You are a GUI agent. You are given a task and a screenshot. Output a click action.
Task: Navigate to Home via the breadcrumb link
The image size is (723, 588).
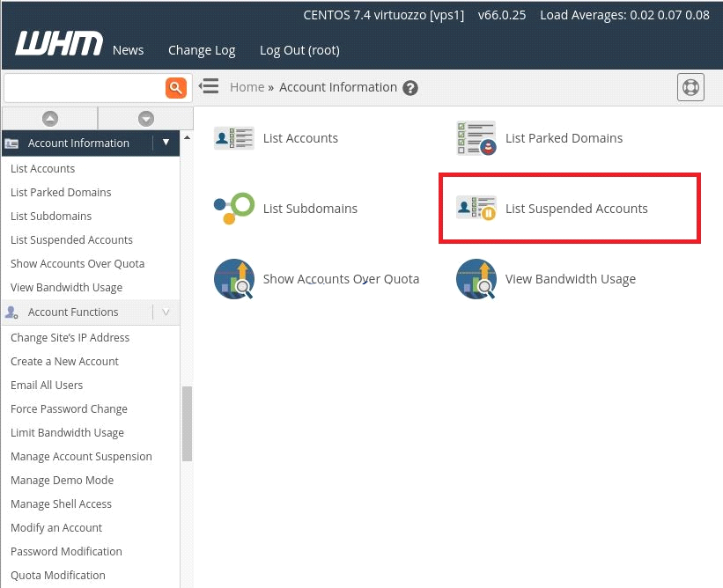pyautogui.click(x=247, y=87)
